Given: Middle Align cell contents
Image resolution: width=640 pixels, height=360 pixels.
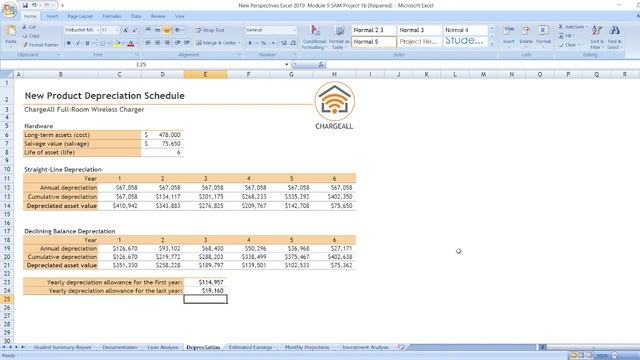Looking at the screenshot, I should pos(157,30).
